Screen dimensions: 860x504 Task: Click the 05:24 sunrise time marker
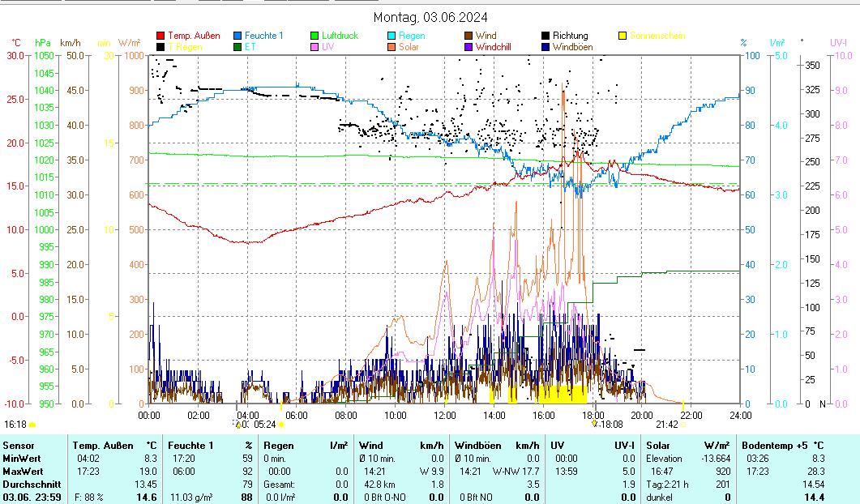click(265, 424)
